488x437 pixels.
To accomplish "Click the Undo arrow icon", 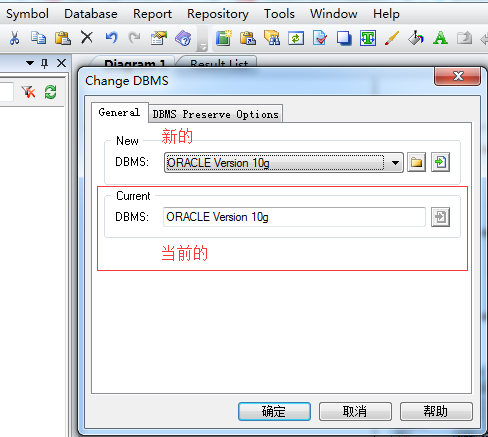I will tap(111, 38).
